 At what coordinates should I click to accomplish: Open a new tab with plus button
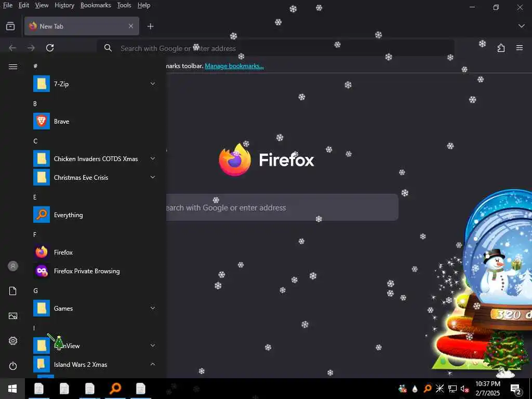click(150, 26)
